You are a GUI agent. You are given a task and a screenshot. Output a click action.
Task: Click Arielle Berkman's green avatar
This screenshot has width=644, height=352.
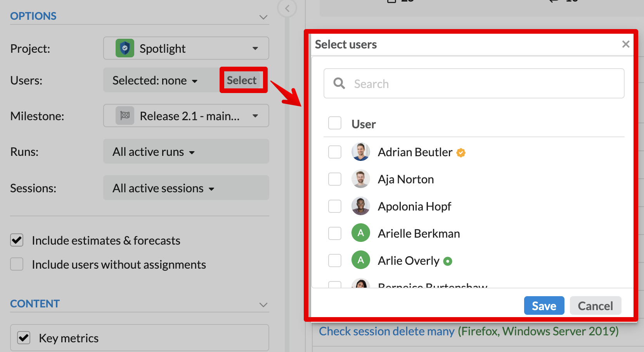[361, 233]
